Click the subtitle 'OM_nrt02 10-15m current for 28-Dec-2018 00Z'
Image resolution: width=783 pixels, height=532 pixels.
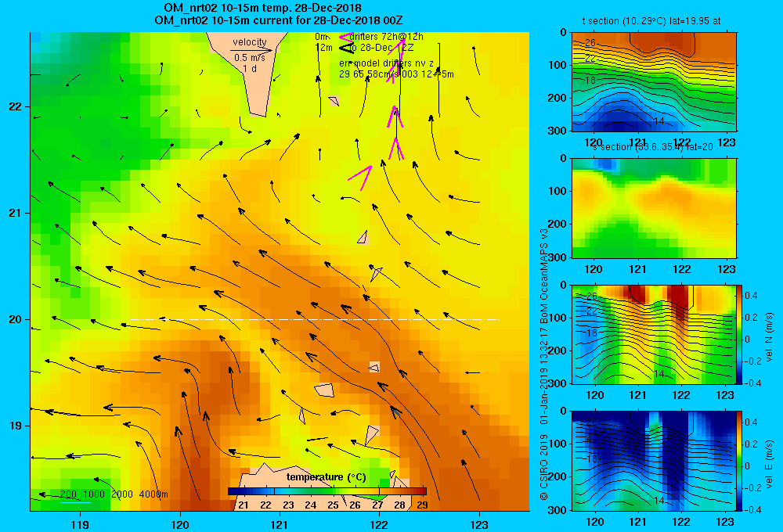point(278,20)
